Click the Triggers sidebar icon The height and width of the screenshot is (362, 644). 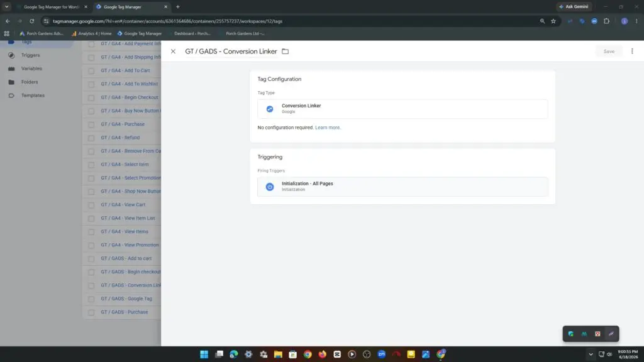point(11,55)
